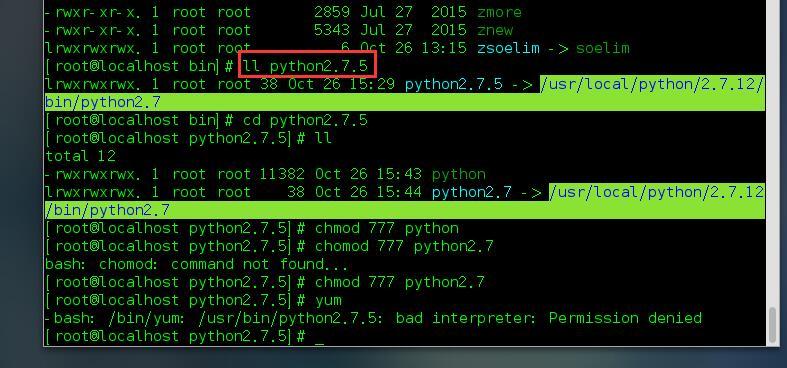Click the 'yum' command text
Viewport: 787px width, 368px height.
[x=328, y=301]
